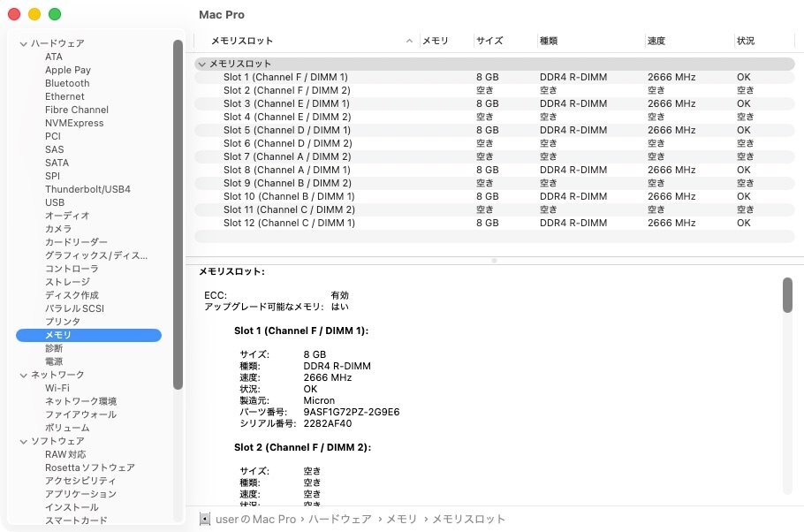Viewport: 804px width, 532px height.
Task: Select アクセシビリティ in the sidebar
Action: [80, 482]
